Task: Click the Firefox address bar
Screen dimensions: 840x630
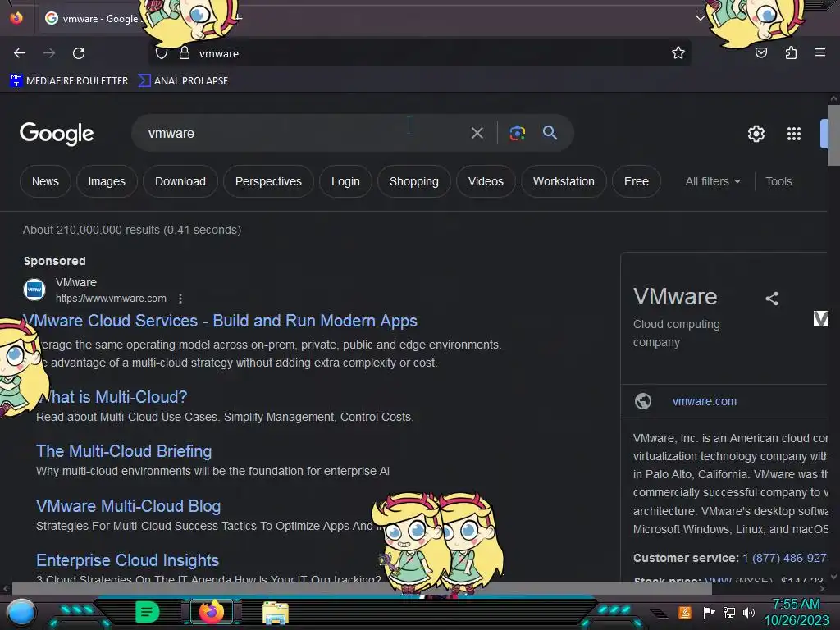Action: coord(420,53)
